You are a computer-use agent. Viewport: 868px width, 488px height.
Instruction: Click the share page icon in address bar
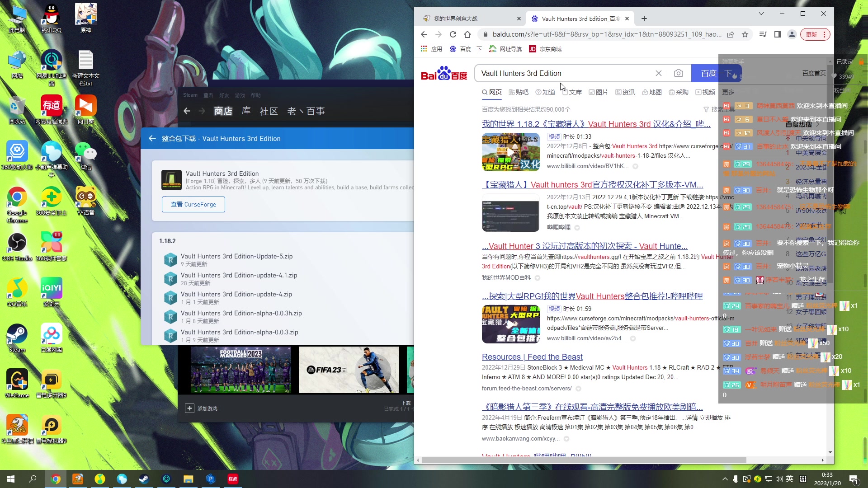pos(731,34)
